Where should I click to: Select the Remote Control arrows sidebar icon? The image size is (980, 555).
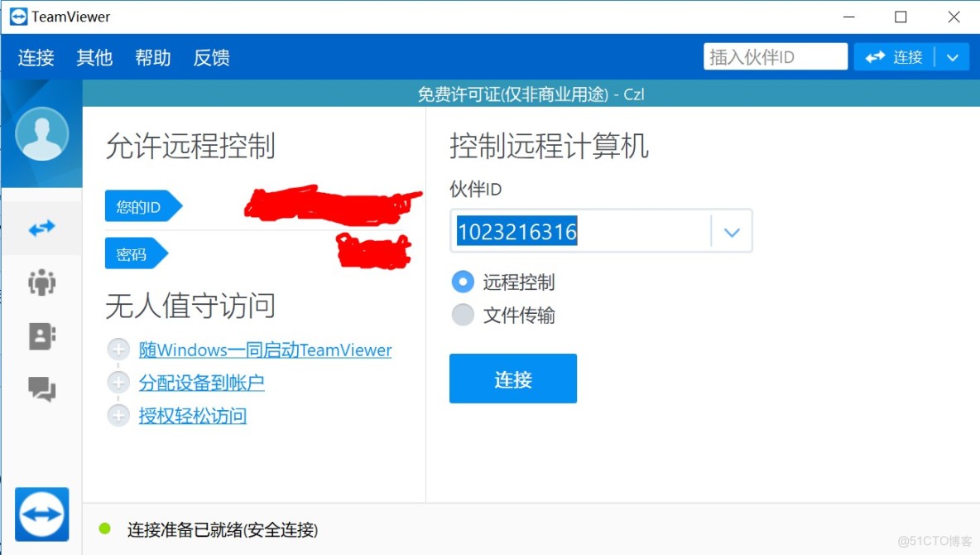[42, 229]
